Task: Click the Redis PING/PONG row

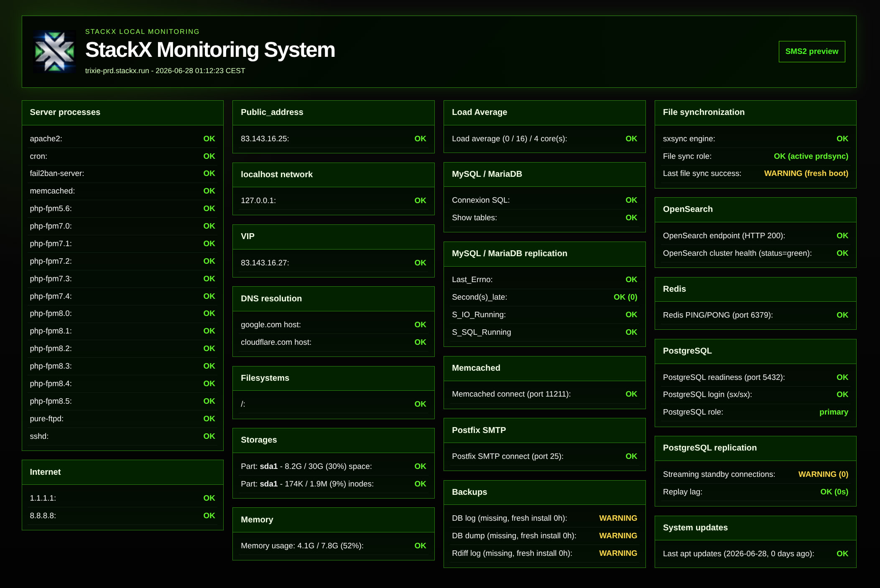Action: tap(755, 315)
